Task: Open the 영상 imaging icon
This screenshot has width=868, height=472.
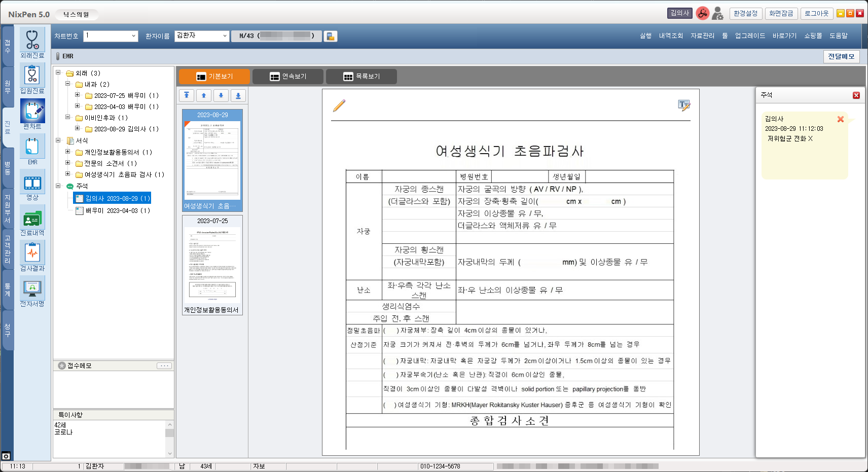Action: point(32,183)
